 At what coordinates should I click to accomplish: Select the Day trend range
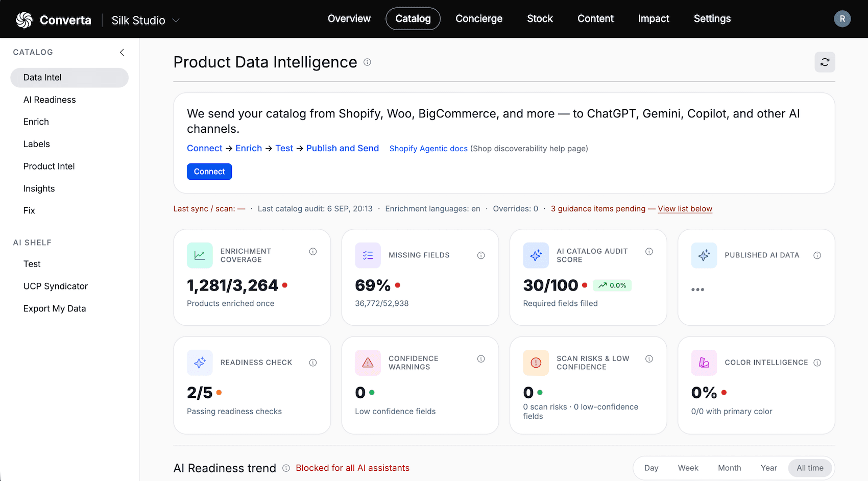click(651, 468)
